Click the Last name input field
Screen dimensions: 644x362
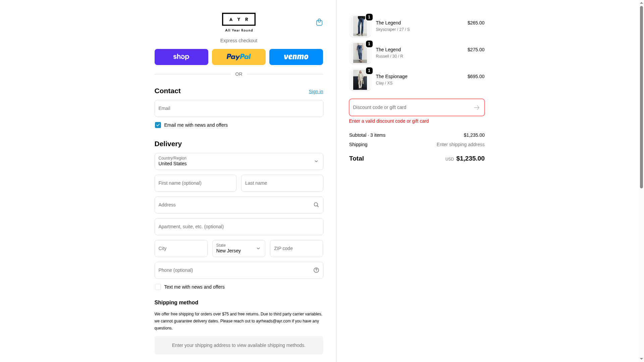(x=282, y=183)
